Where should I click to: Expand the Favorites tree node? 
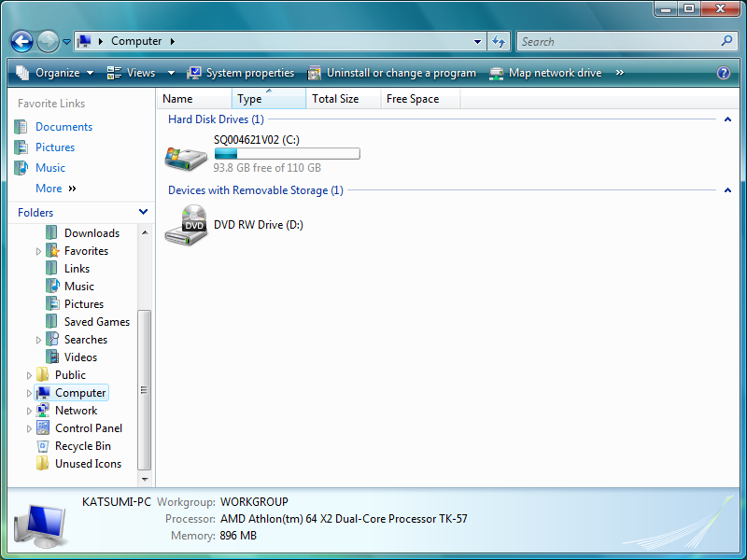pos(38,251)
